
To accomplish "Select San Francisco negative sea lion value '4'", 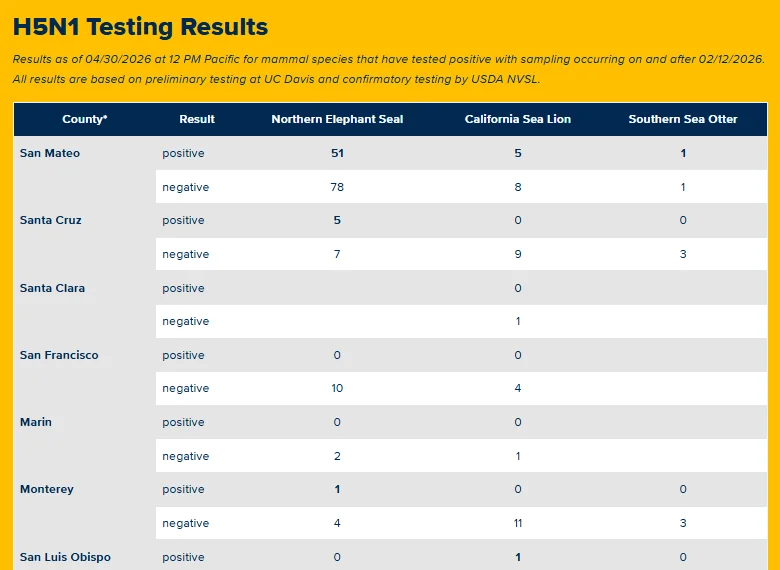I will click(x=518, y=388).
